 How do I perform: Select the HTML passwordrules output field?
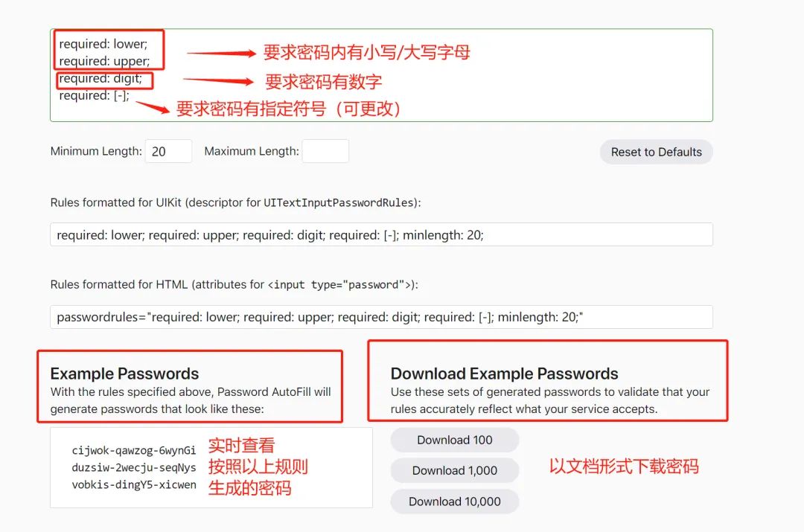pyautogui.click(x=381, y=317)
